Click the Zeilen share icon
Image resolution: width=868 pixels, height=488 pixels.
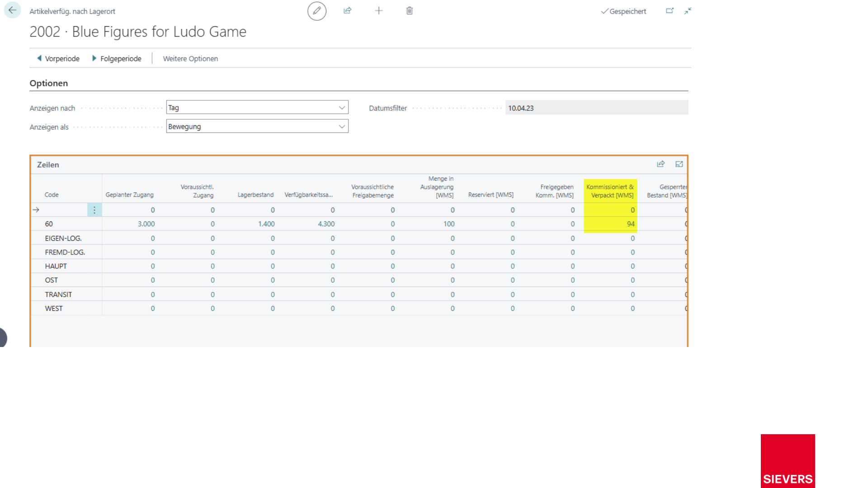[660, 164]
